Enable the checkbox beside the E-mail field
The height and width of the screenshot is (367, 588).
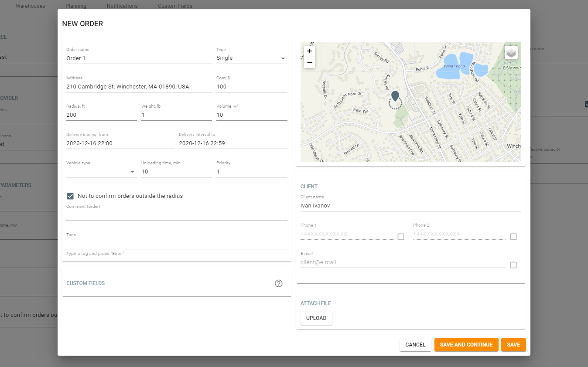coord(513,265)
